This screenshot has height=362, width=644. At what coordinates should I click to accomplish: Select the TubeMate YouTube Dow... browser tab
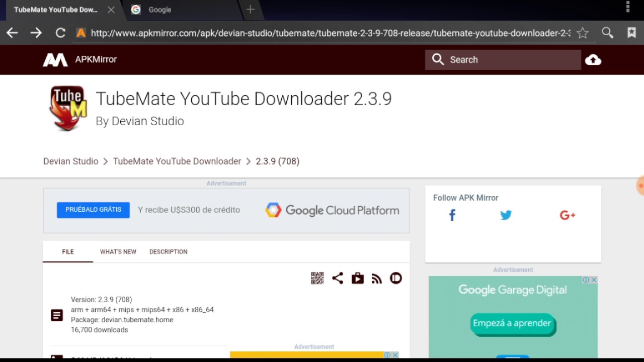pyautogui.click(x=56, y=10)
